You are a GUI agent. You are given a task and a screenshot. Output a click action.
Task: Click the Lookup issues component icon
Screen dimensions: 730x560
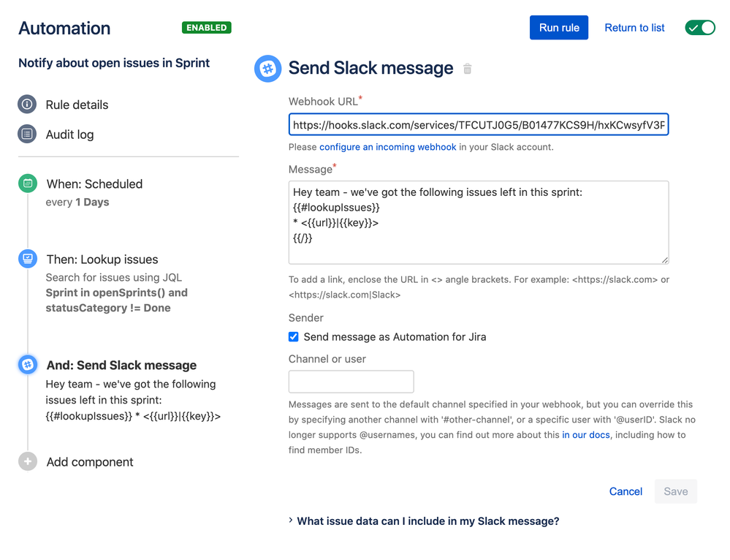28,259
